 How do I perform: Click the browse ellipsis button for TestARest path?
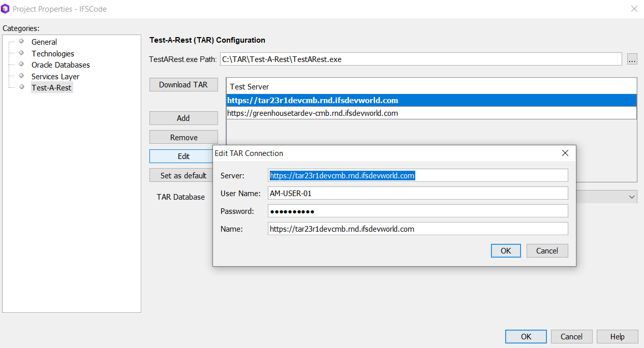632,59
